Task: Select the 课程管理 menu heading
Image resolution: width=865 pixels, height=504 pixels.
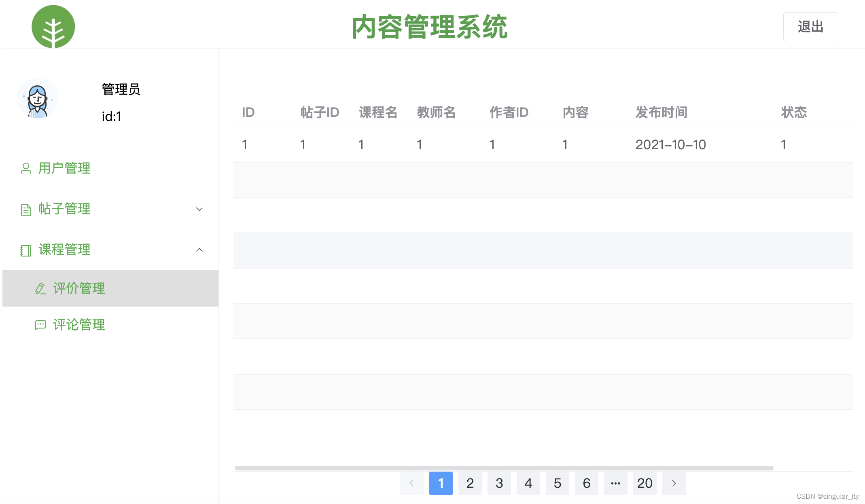Action: click(110, 250)
